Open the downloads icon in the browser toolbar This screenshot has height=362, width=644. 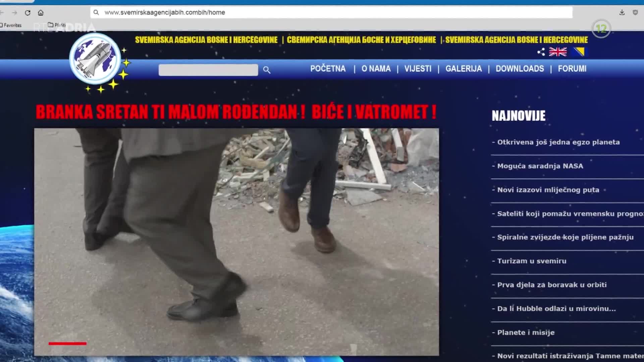[x=622, y=12]
